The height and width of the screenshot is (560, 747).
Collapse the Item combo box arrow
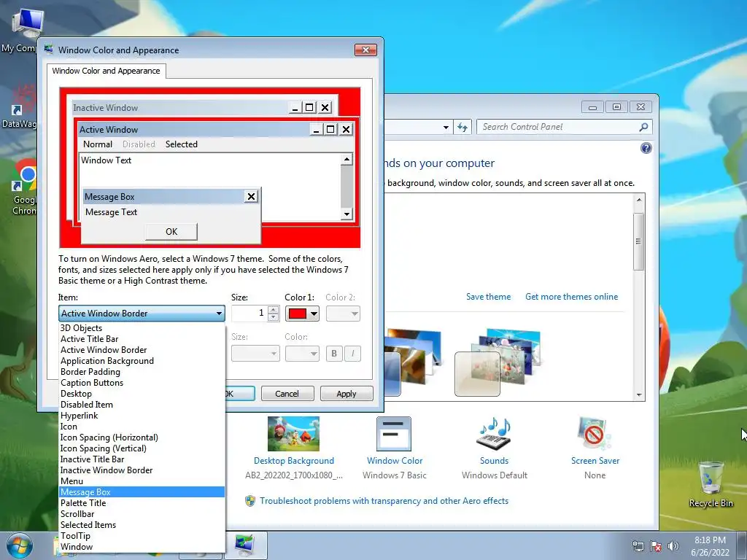pos(219,314)
